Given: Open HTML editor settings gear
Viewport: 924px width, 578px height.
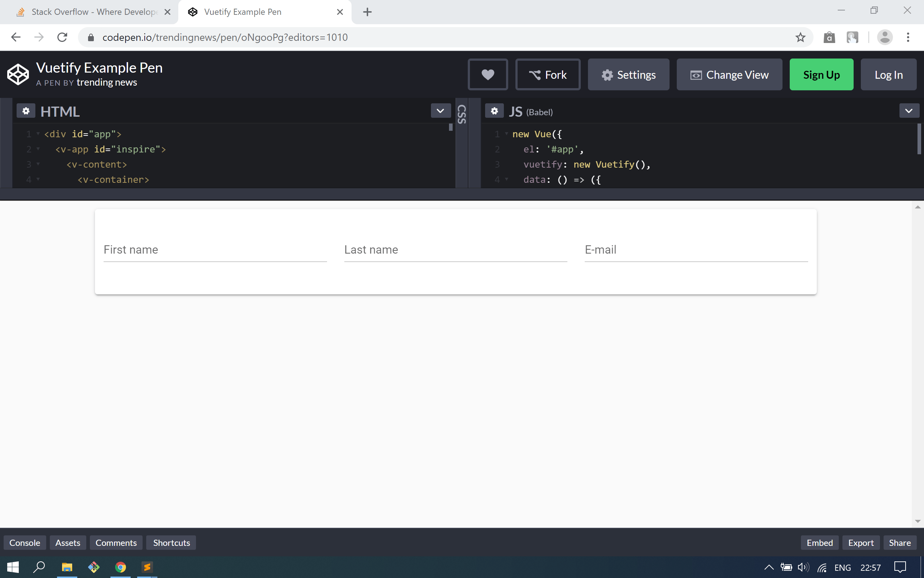Looking at the screenshot, I should click(x=26, y=111).
